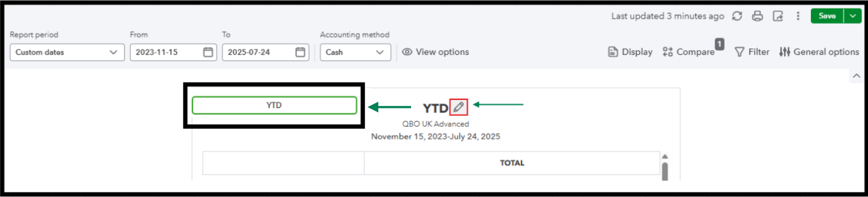Open the Filter funnel option
This screenshot has width=868, height=197.
tap(752, 52)
